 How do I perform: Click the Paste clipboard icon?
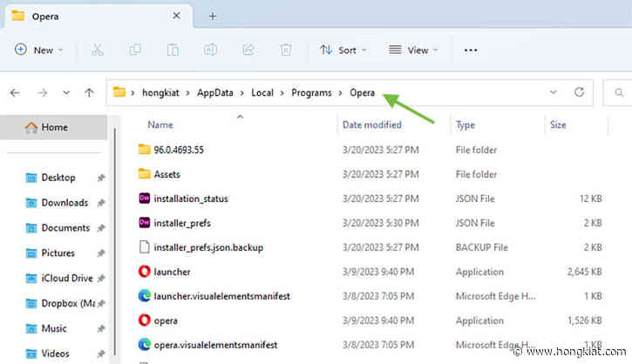click(173, 50)
